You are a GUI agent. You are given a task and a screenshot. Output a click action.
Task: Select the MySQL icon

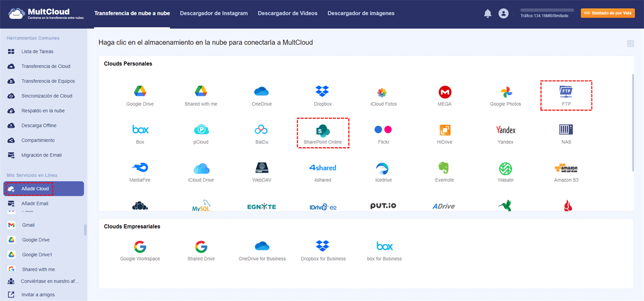click(201, 206)
